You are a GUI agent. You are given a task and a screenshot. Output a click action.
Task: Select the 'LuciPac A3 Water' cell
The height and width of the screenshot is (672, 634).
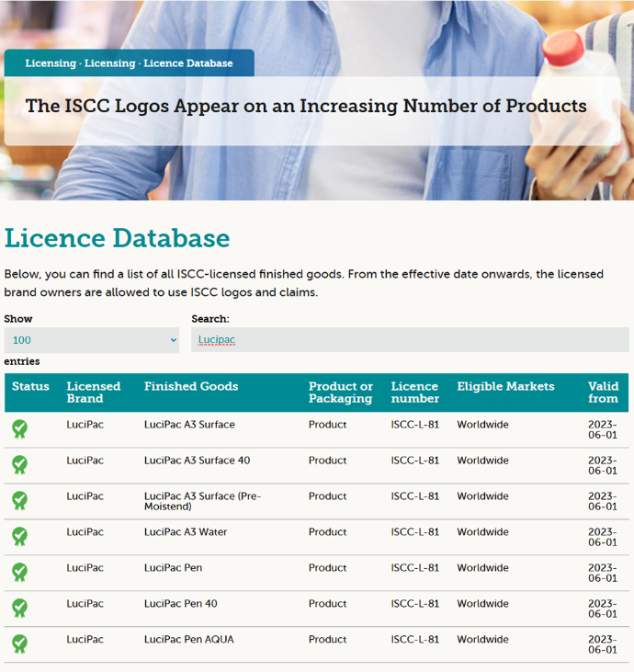pyautogui.click(x=186, y=532)
